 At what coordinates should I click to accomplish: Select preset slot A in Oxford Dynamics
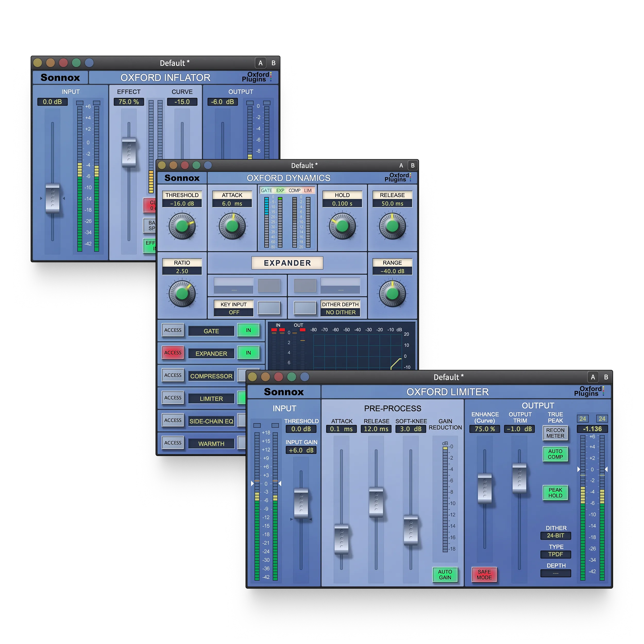tap(401, 165)
